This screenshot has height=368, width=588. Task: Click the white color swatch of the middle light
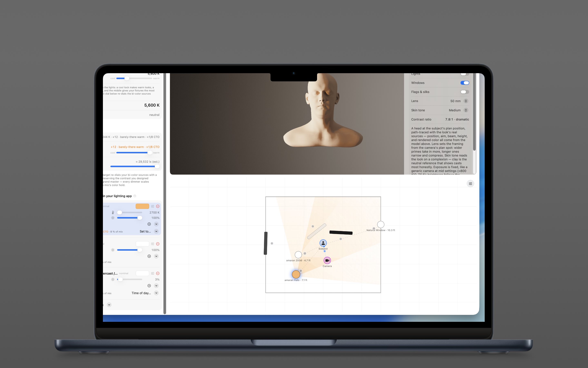tap(142, 244)
